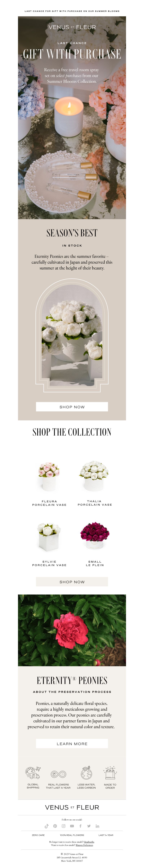Open the Instagram social icon
Viewport: 144px width, 868px height.
pos(64,826)
